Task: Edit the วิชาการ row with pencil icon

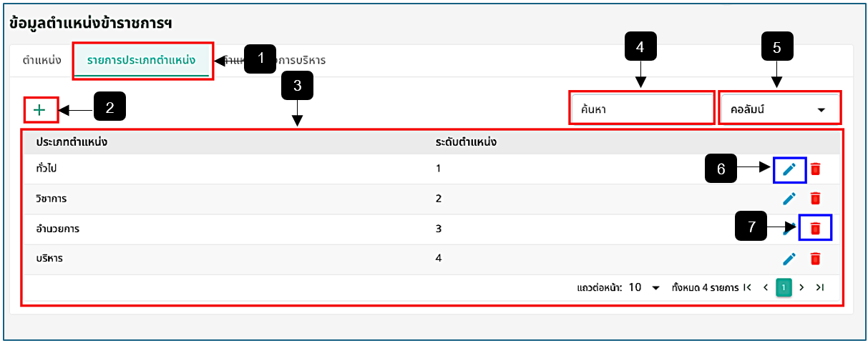Action: [x=789, y=199]
